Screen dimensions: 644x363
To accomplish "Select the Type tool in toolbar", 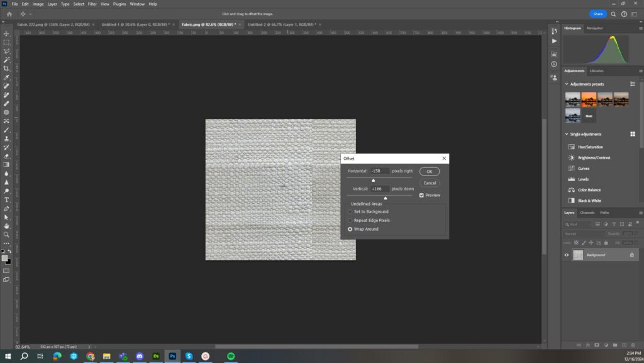I will pyautogui.click(x=6, y=200).
